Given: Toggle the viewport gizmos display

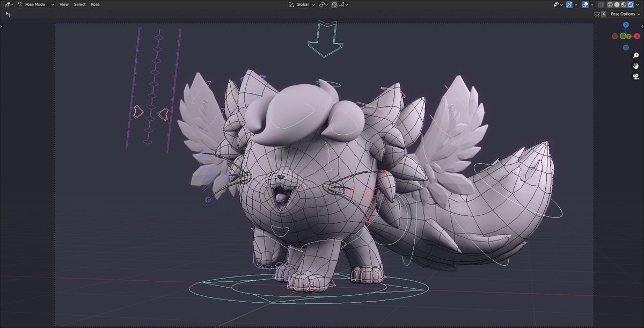Looking at the screenshot, I should (x=569, y=4).
